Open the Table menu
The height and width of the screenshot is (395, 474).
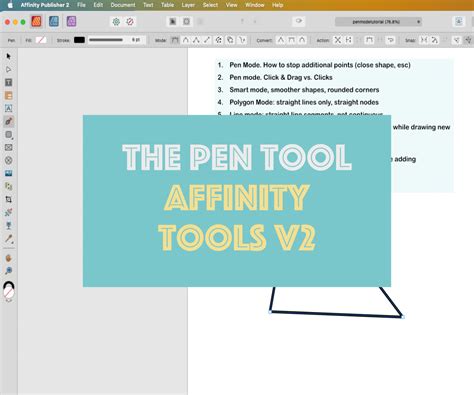coord(167,5)
